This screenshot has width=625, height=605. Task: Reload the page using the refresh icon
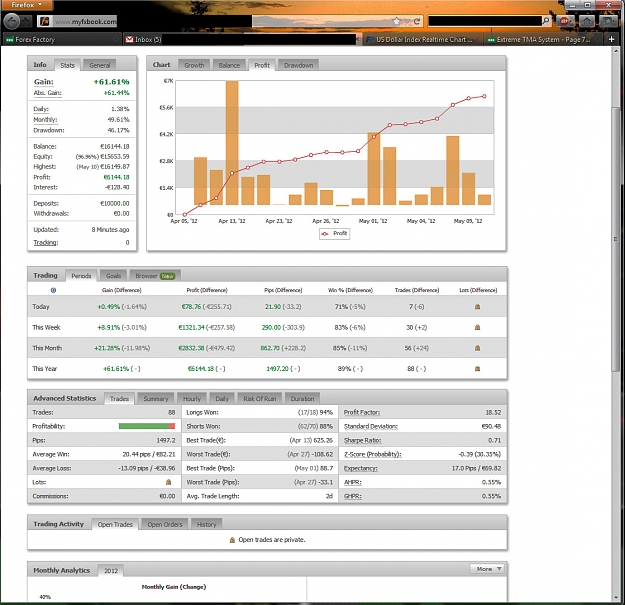tap(417, 22)
